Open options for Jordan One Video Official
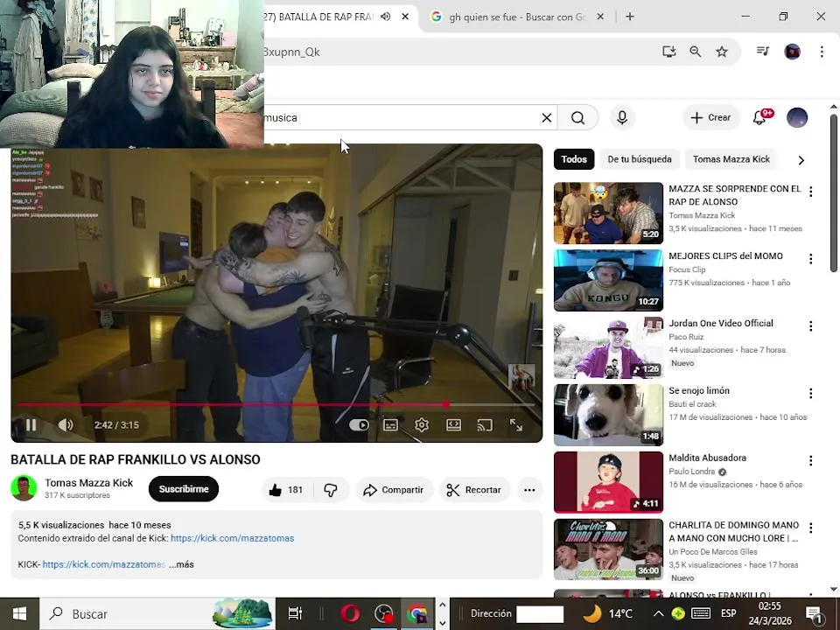Viewport: 840px width, 630px height. 810,325
